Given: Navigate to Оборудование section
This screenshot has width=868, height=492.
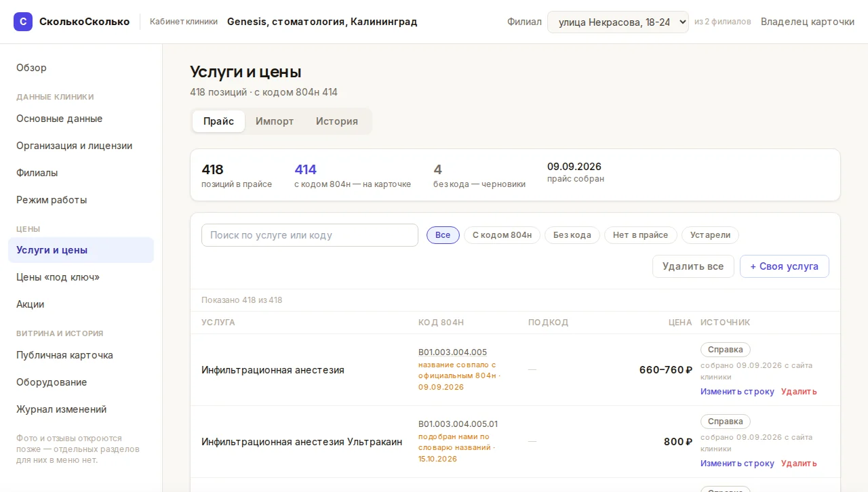Looking at the screenshot, I should click(81, 382).
